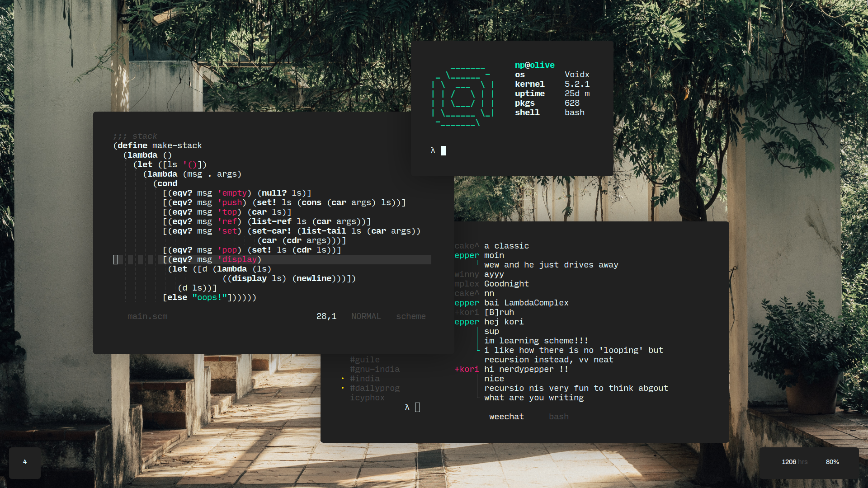The width and height of the screenshot is (868, 488).
Task: Click the 80% battery indicator
Action: tap(832, 462)
